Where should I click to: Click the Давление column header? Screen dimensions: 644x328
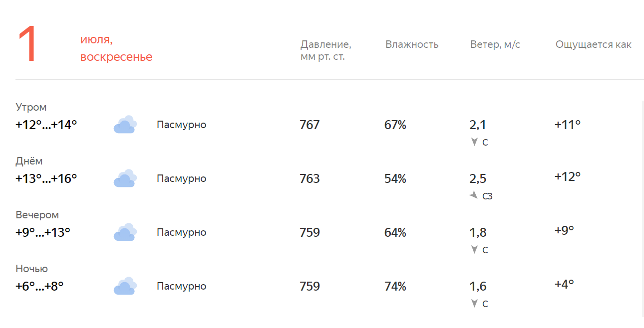325,50
